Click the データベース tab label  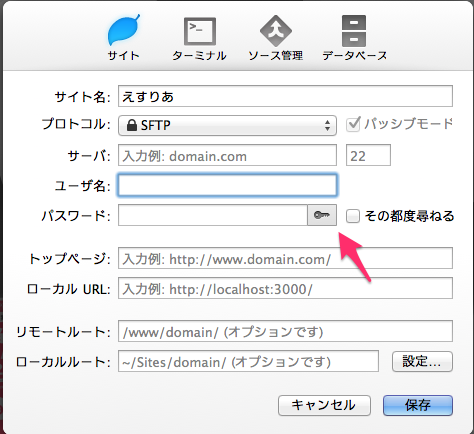(x=355, y=56)
